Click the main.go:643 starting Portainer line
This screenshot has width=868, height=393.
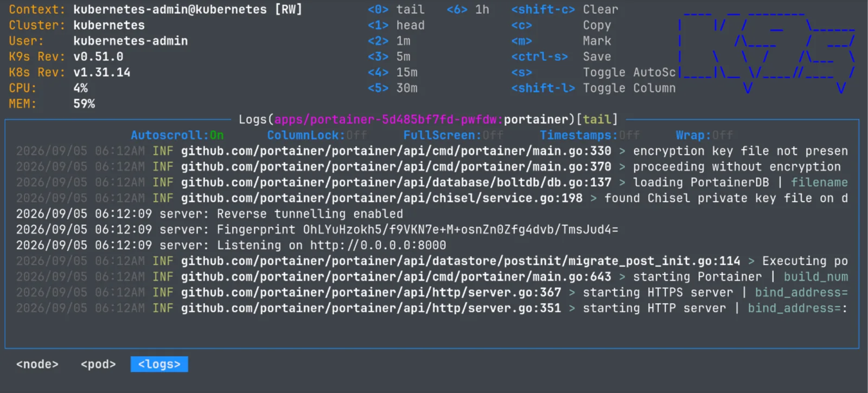(x=432, y=277)
